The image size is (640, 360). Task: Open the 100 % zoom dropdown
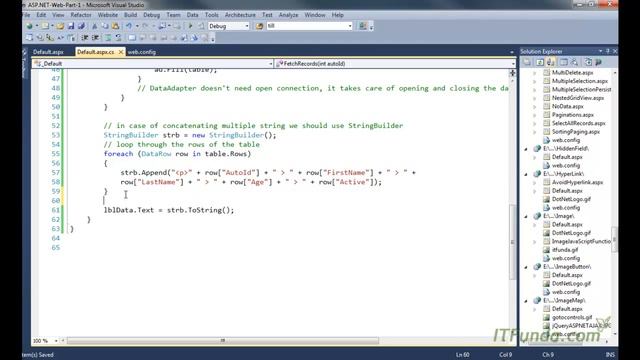[x=56, y=340]
